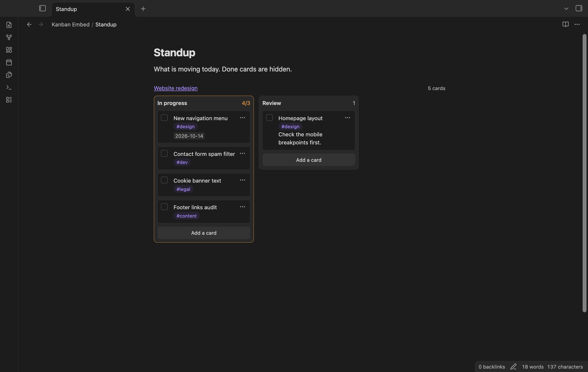Navigate back with the left arrow
Image resolution: width=588 pixels, height=372 pixels.
(x=29, y=24)
